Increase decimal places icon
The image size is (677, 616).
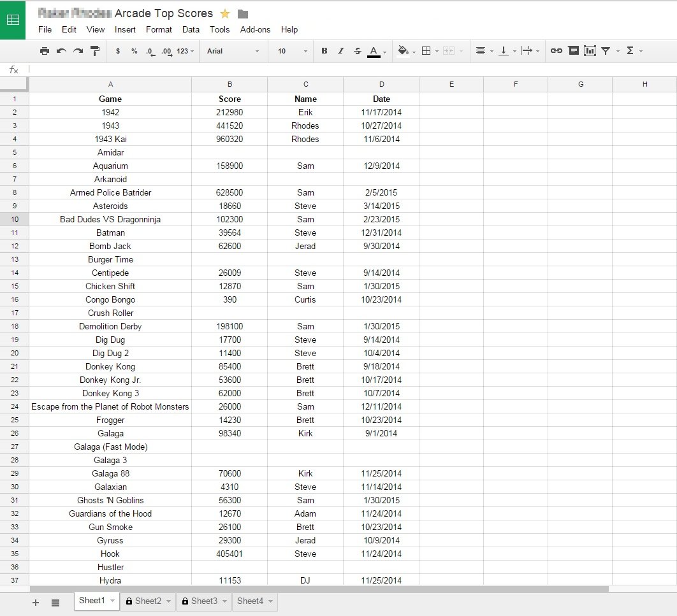[166, 52]
